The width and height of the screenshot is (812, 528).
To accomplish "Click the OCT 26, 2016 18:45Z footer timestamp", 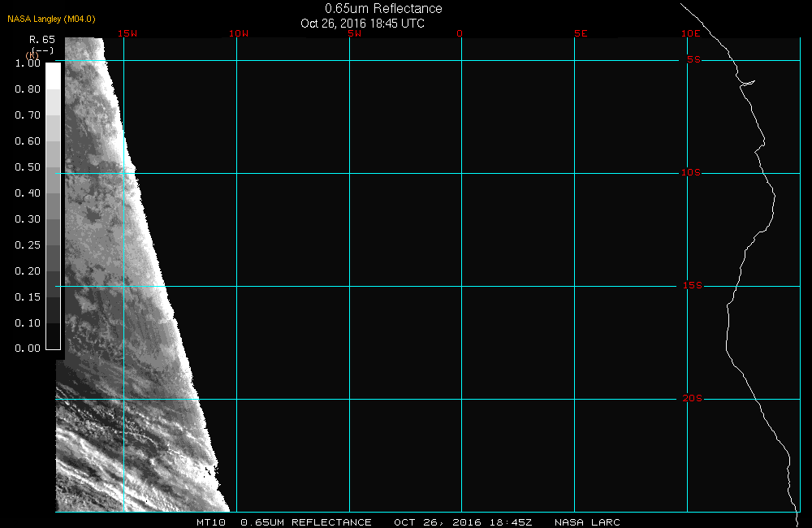I will pyautogui.click(x=463, y=522).
